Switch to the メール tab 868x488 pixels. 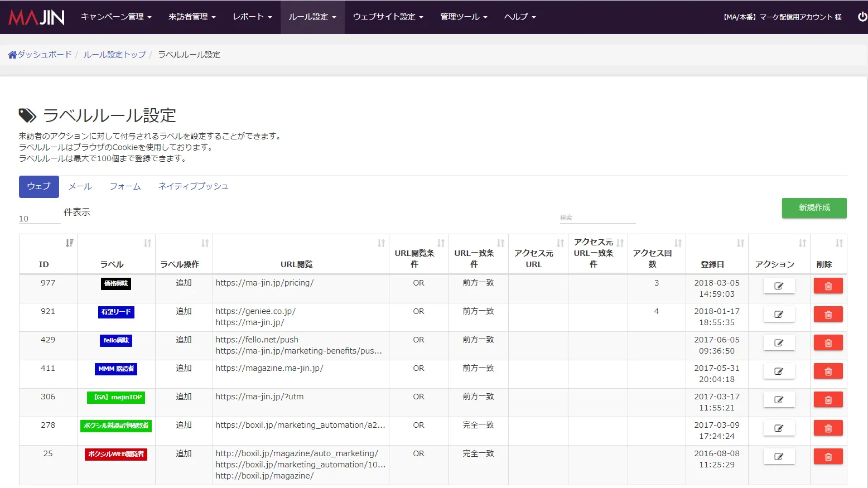click(x=80, y=187)
